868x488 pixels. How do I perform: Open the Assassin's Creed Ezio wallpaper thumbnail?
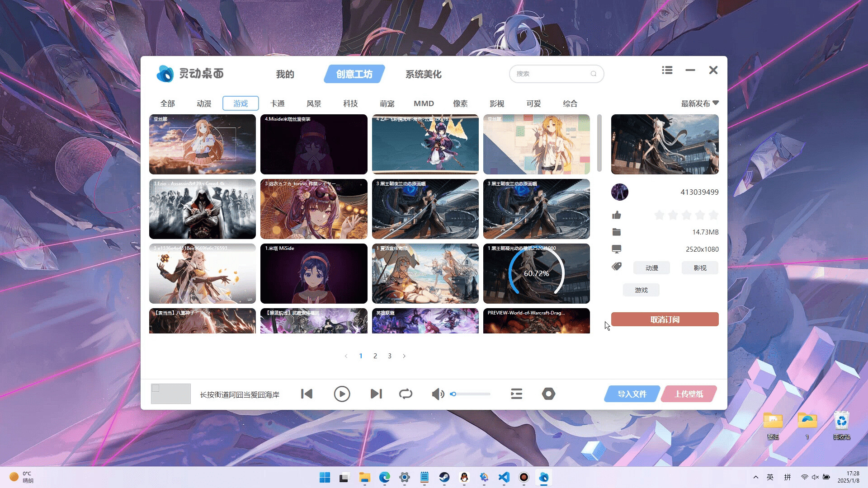[203, 209]
